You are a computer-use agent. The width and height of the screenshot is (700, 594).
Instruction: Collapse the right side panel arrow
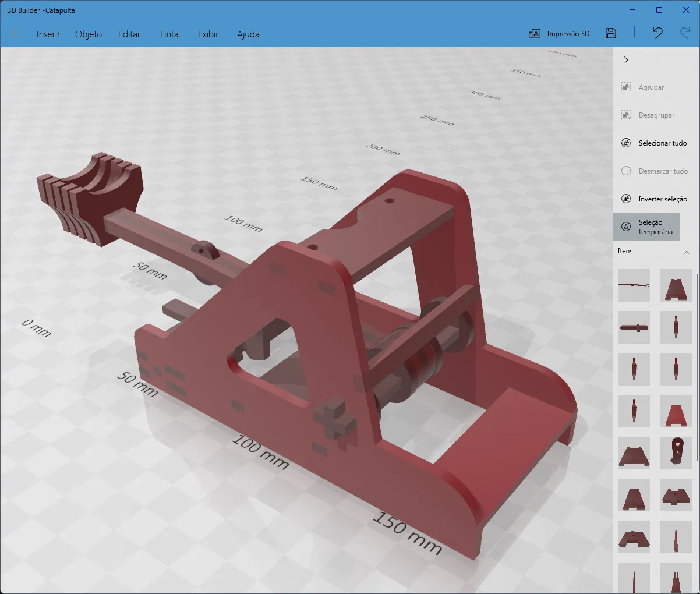click(x=626, y=60)
